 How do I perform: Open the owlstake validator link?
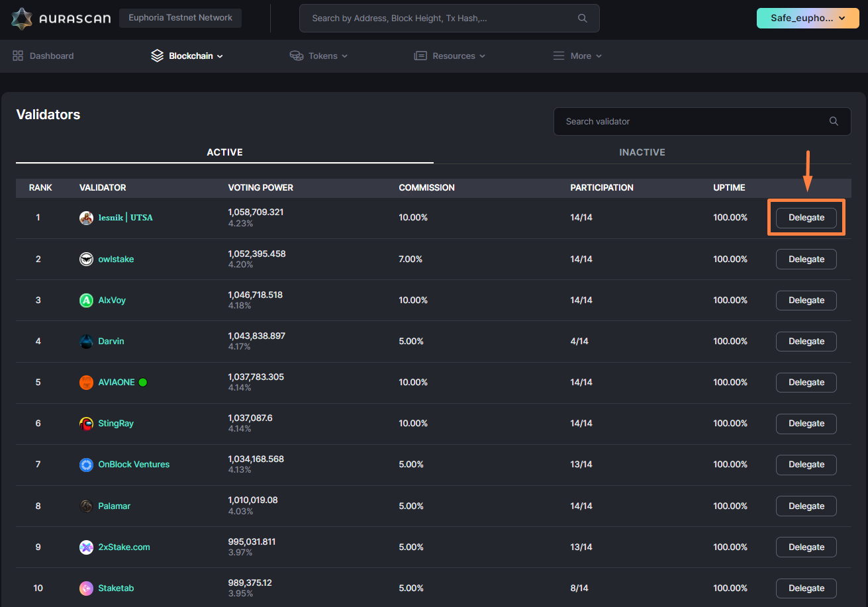click(x=116, y=259)
